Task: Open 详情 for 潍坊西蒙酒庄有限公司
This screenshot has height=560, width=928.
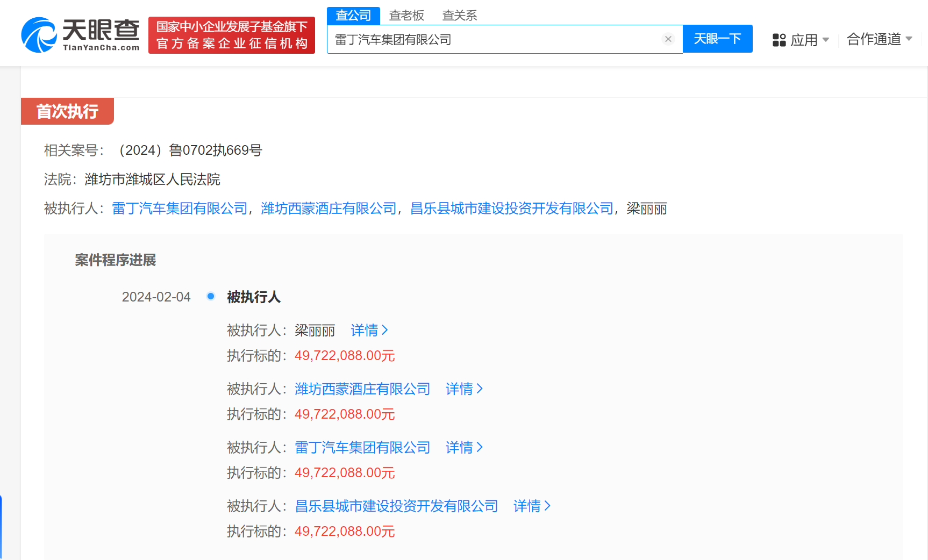Action: [x=465, y=389]
